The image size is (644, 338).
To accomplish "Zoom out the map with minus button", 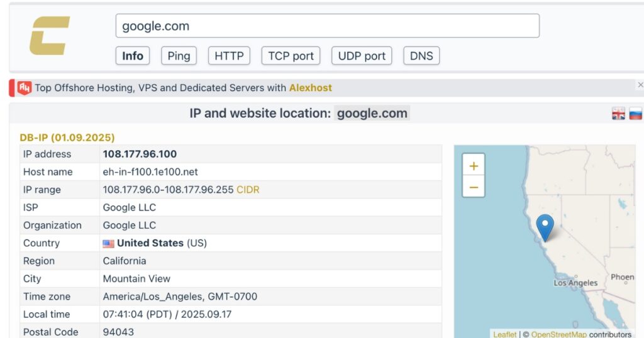I will click(x=474, y=187).
